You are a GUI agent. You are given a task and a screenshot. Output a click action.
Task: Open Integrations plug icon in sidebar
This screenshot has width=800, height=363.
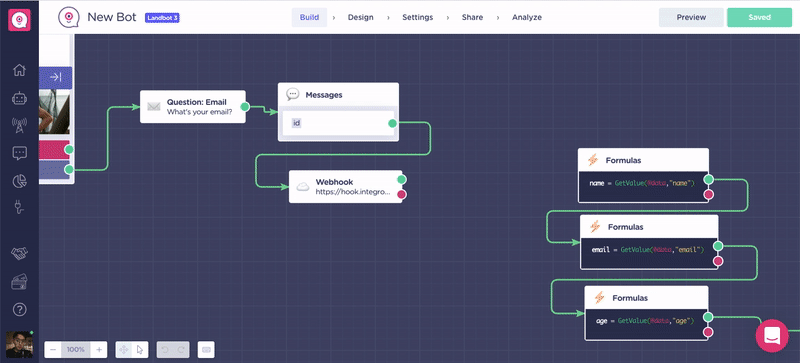coord(19,207)
